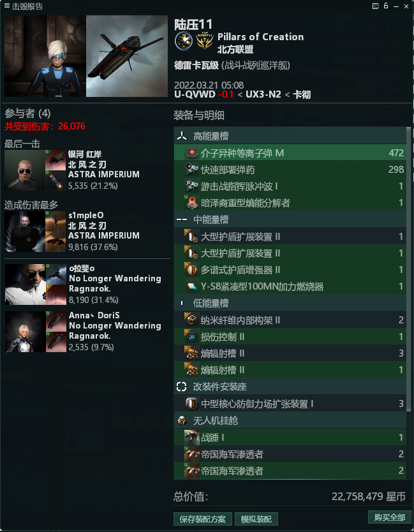Click the 保存装配方案 button
Viewport: 414px width, 532px height.
pos(203,519)
